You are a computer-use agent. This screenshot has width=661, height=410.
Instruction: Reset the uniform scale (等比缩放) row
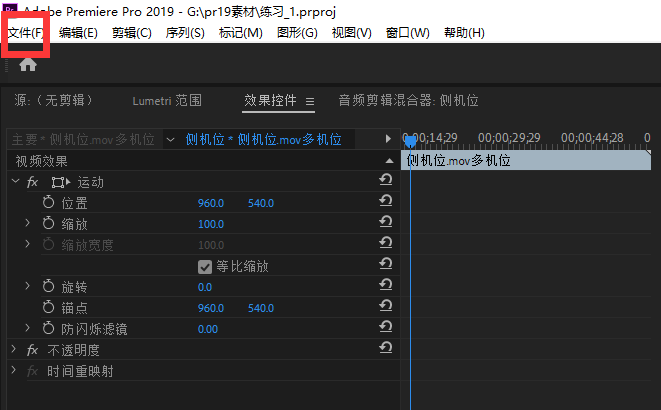(385, 264)
